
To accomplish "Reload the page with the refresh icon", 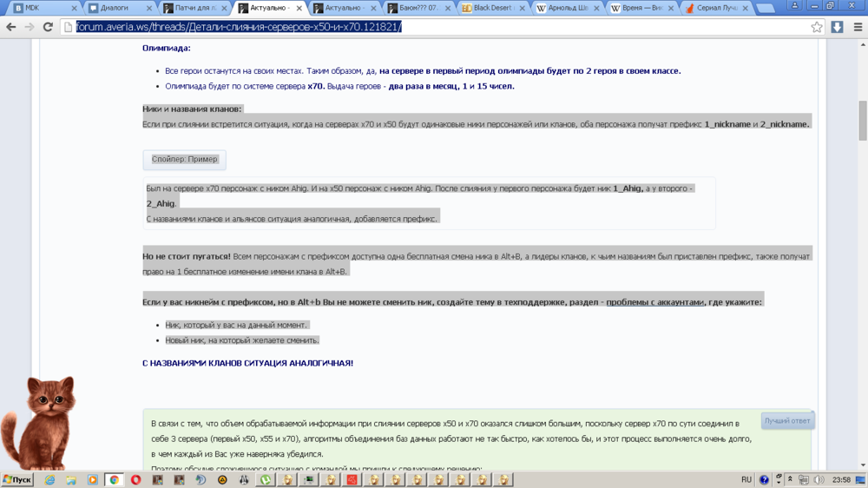I will (x=48, y=27).
